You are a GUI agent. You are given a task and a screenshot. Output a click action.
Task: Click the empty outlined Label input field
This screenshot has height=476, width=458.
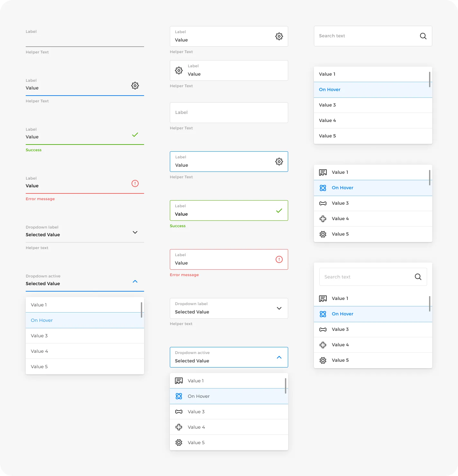[229, 113]
